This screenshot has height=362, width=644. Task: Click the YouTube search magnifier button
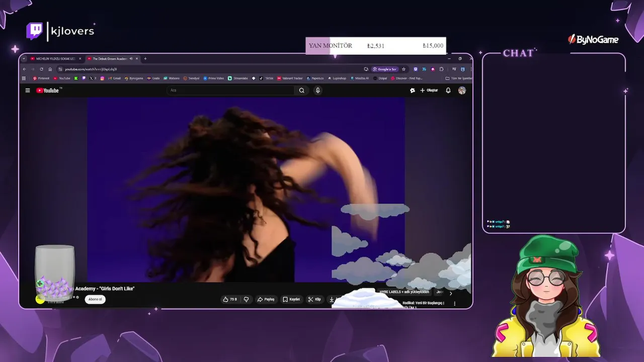pos(301,90)
